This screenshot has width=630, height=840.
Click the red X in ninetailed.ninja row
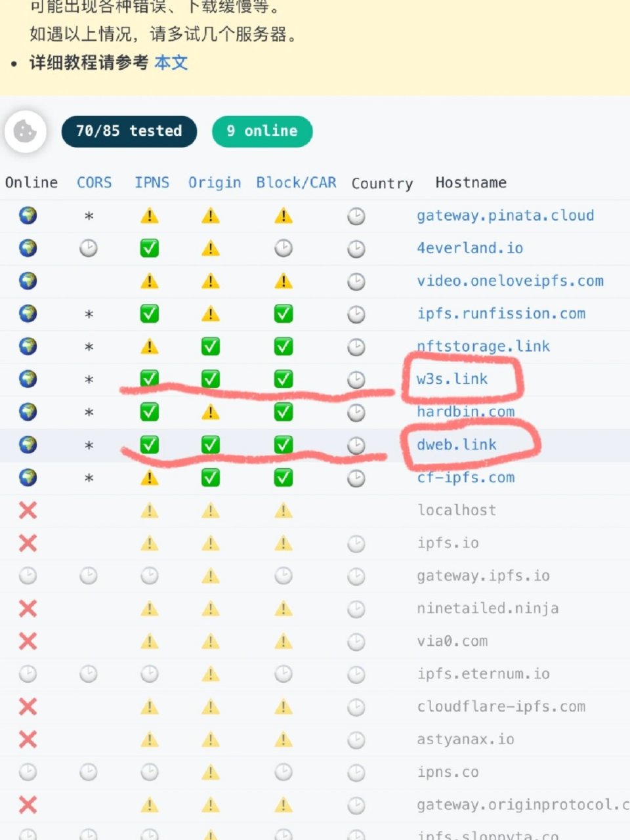(x=28, y=608)
